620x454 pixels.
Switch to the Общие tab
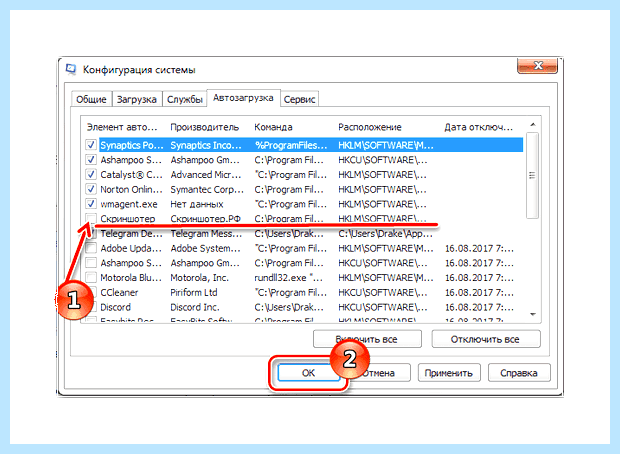coord(91,99)
